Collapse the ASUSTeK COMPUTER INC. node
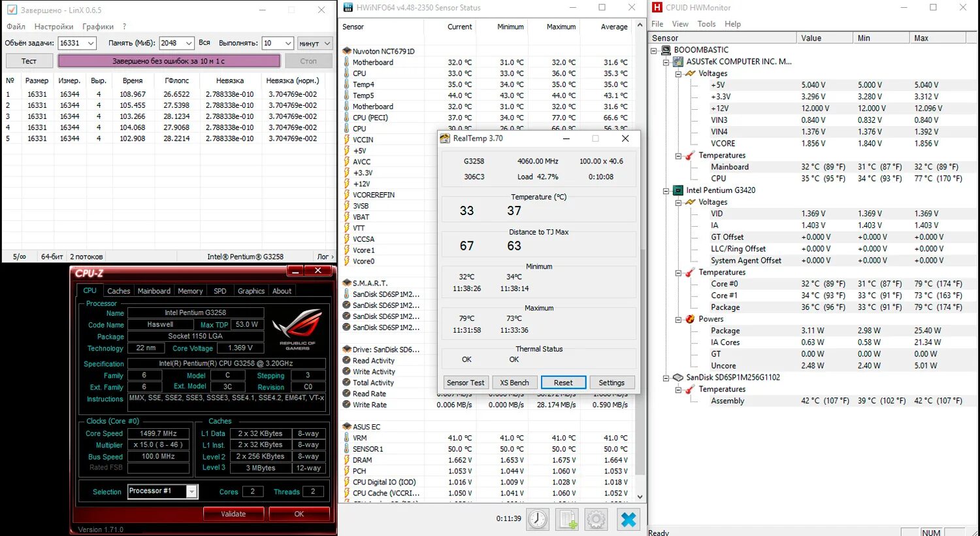This screenshot has width=980, height=536. [666, 62]
